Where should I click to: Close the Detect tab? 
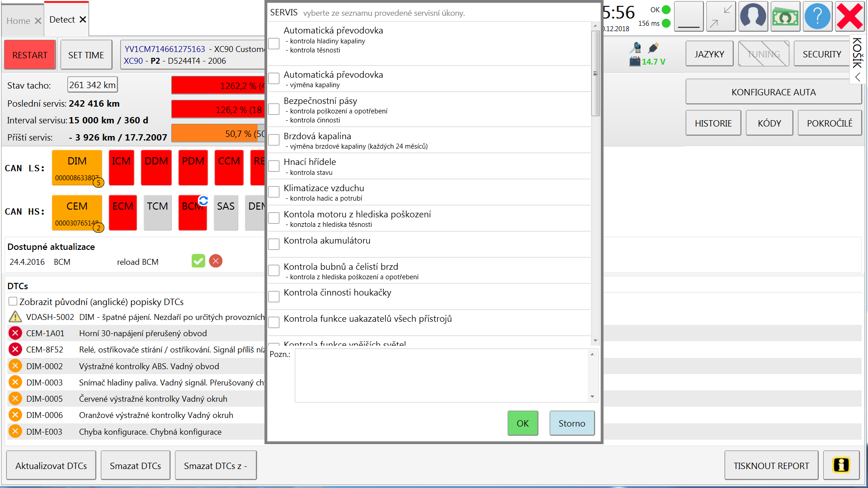point(83,19)
